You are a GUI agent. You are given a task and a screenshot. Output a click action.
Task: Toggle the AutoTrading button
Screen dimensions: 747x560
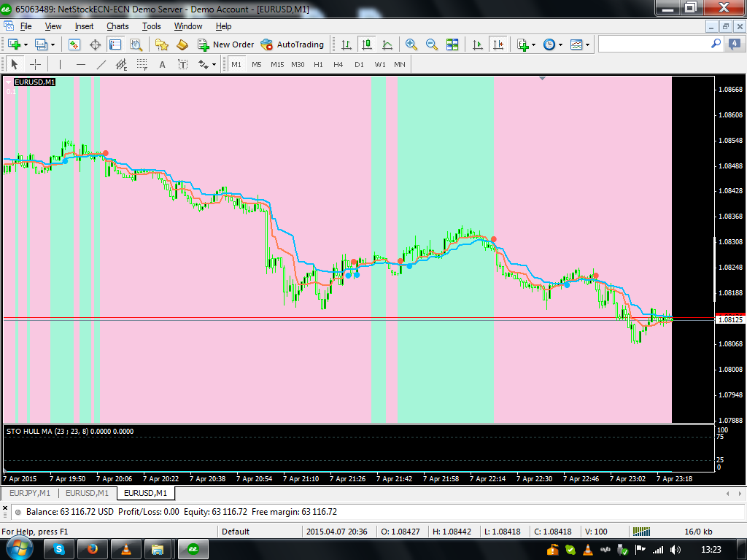[292, 44]
